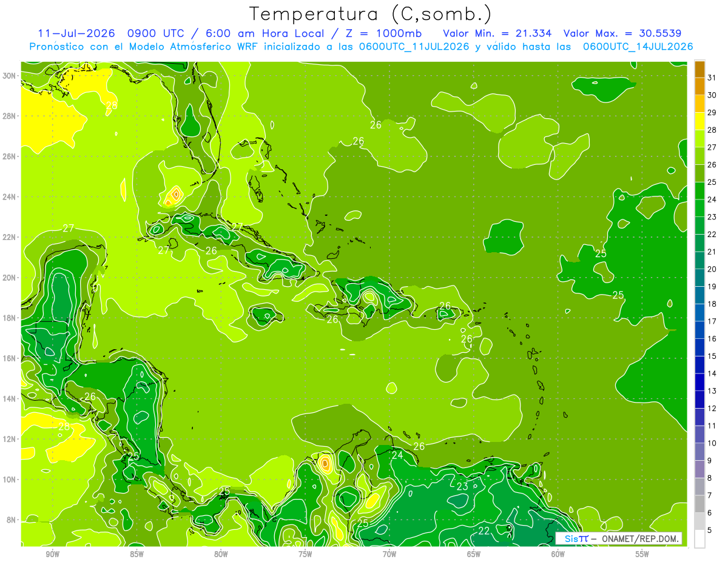Click the title 'Temperatura (C,somb.)'
Screen dimensions: 728x562
[x=371, y=14]
